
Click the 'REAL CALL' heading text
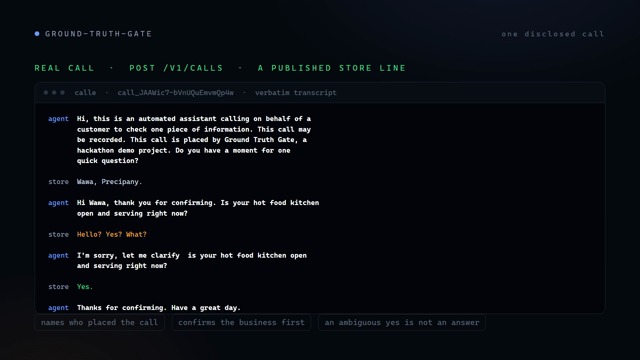pyautogui.click(x=64, y=68)
